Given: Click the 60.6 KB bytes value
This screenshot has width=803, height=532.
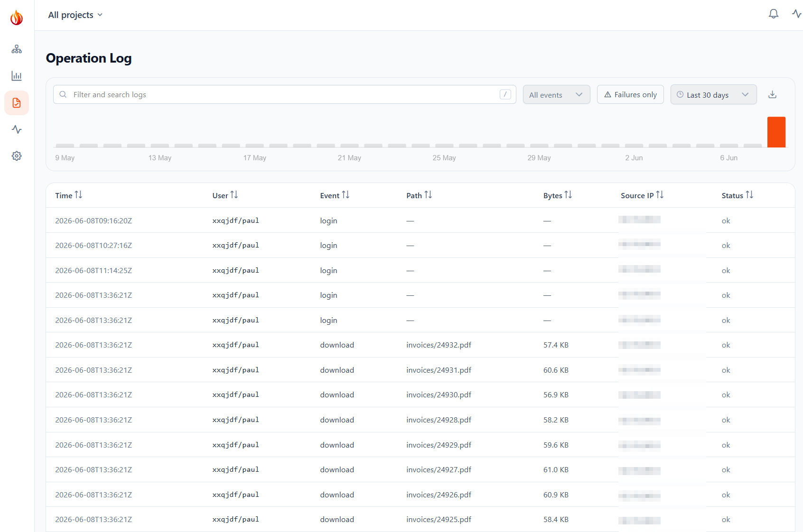Looking at the screenshot, I should [556, 370].
